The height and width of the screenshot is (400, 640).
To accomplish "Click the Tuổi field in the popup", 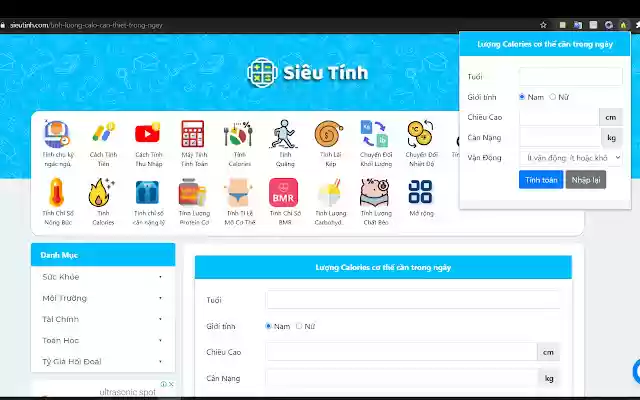I will coord(571,76).
